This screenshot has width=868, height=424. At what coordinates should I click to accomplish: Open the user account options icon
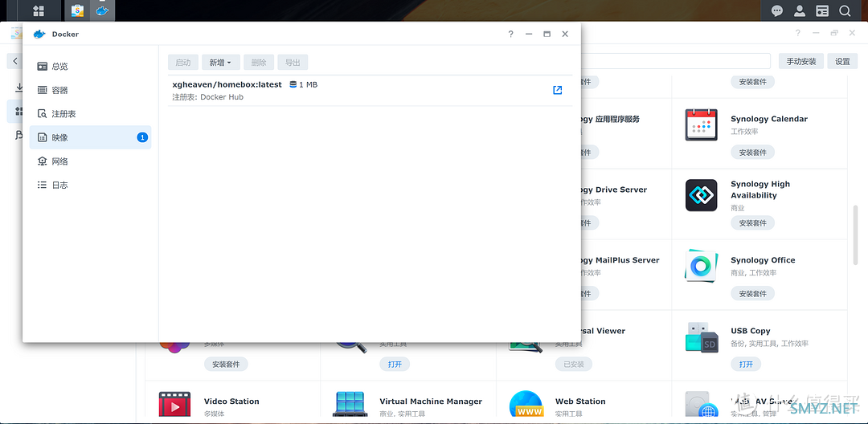pyautogui.click(x=800, y=10)
